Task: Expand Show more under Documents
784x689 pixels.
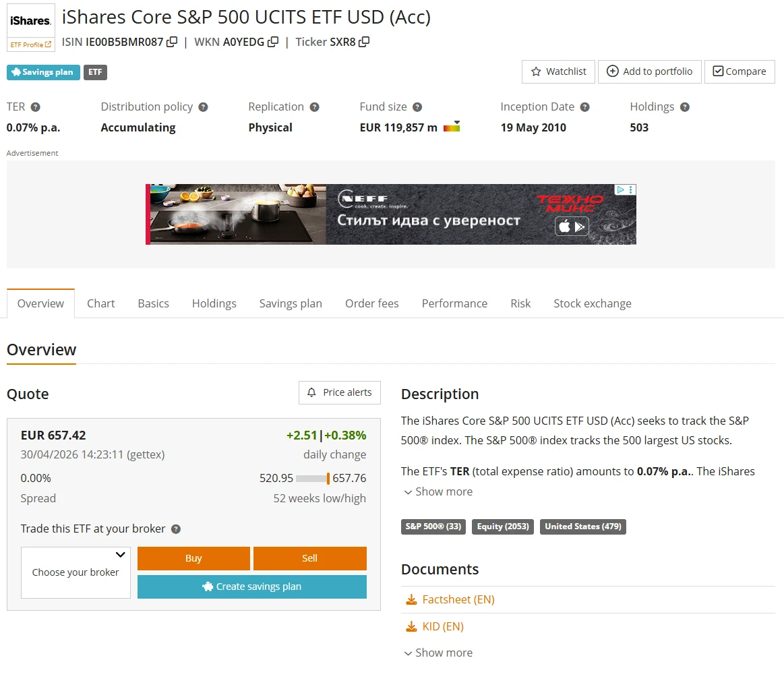Action: tap(438, 653)
